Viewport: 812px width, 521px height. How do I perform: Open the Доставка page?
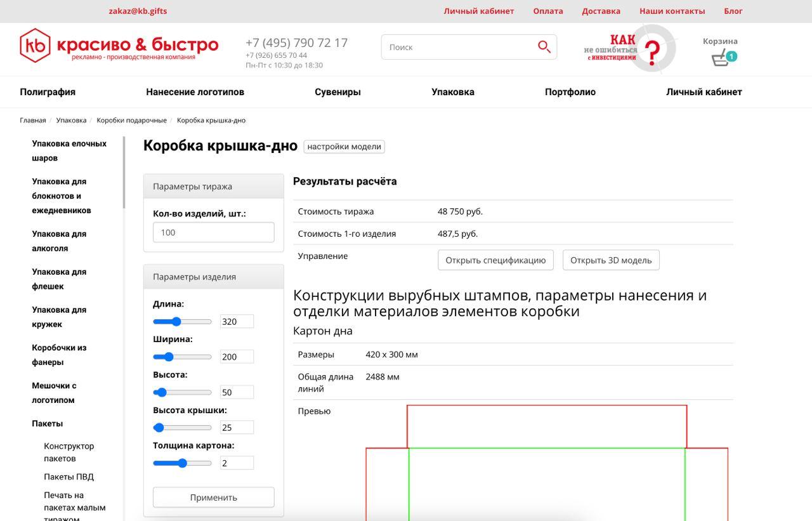(601, 10)
